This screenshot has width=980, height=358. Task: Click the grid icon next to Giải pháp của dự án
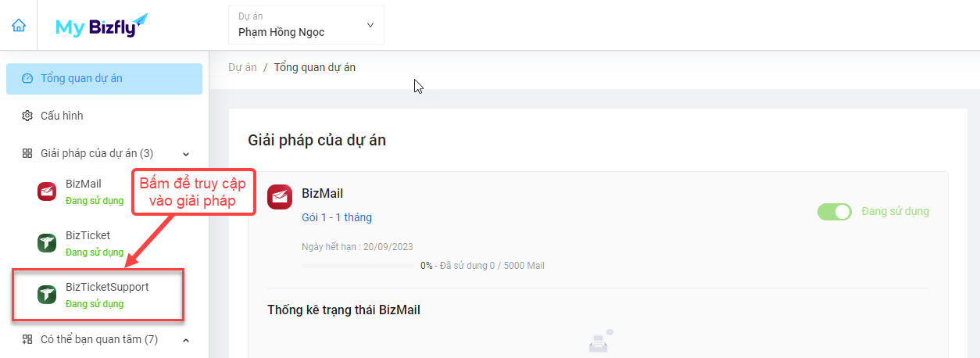coord(27,153)
